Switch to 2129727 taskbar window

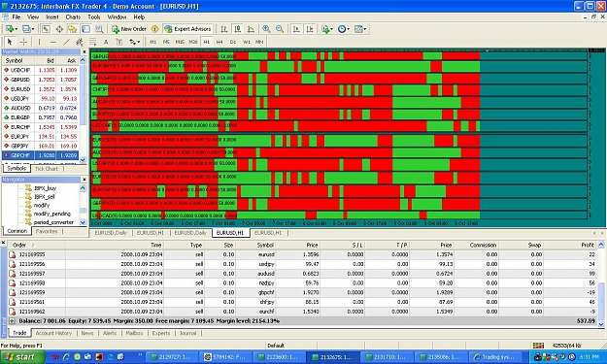click(x=174, y=357)
